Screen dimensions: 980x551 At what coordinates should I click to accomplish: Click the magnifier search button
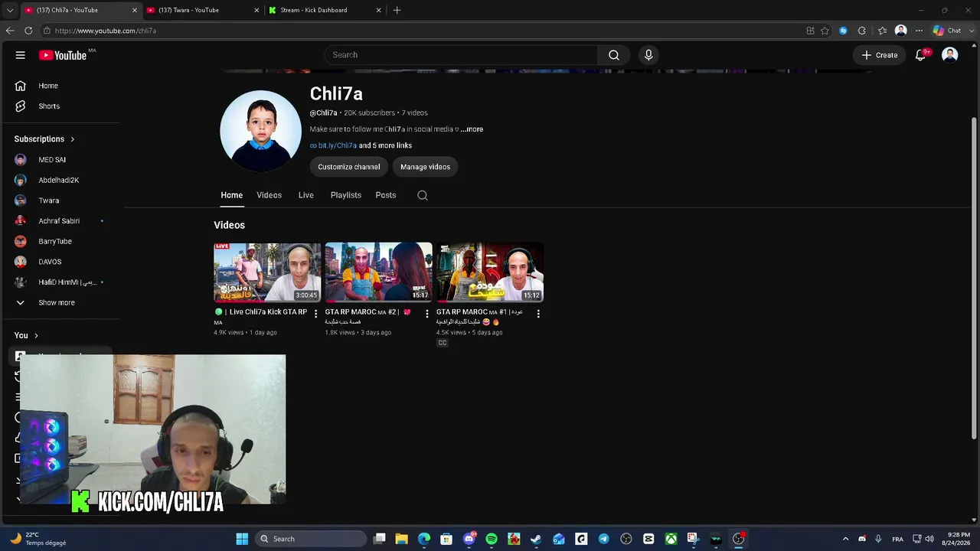pyautogui.click(x=614, y=55)
